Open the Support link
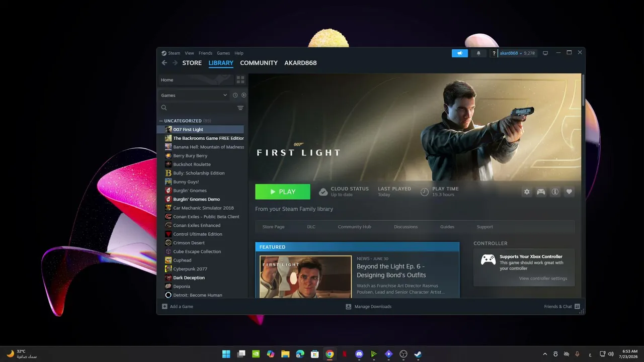 tap(485, 227)
